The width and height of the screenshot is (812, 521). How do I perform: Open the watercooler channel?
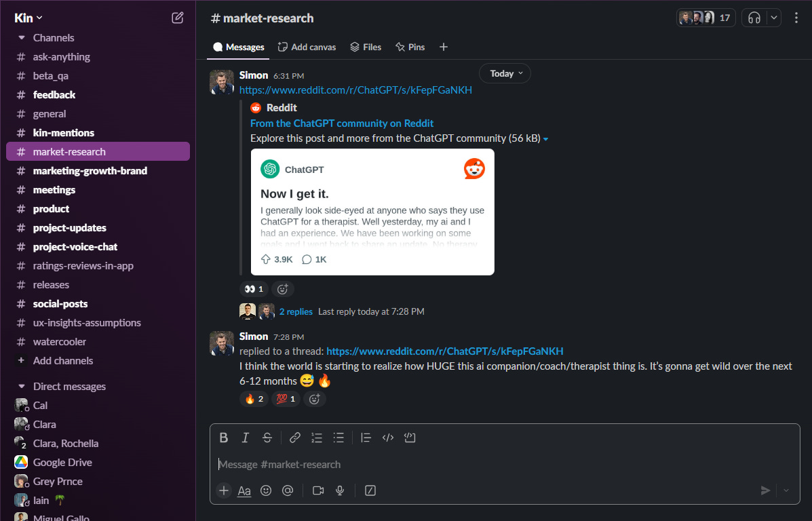pos(98,342)
